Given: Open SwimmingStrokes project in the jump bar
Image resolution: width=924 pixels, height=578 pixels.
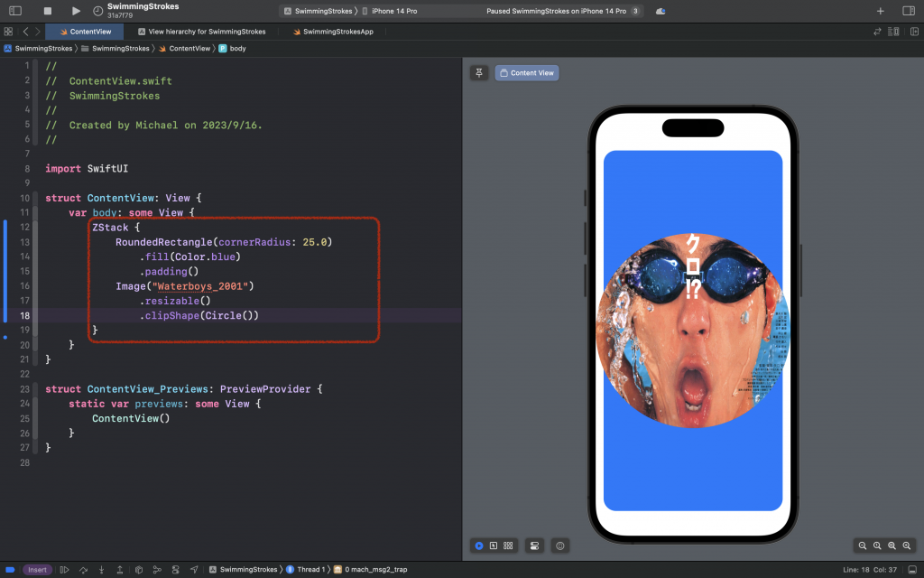Looking at the screenshot, I should (x=38, y=49).
